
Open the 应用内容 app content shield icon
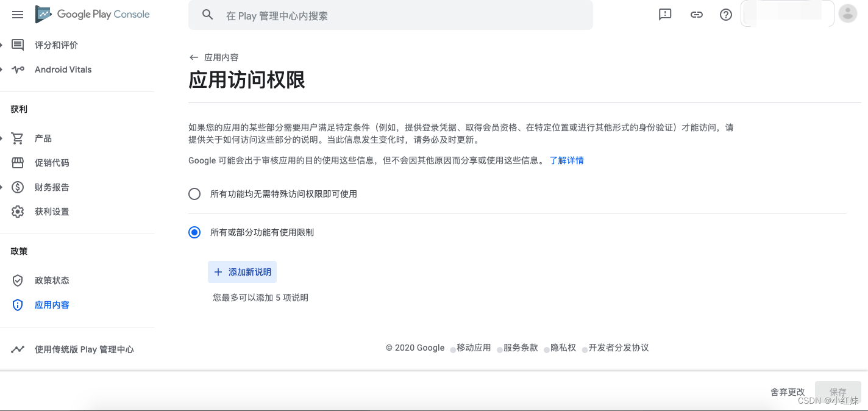(x=17, y=305)
